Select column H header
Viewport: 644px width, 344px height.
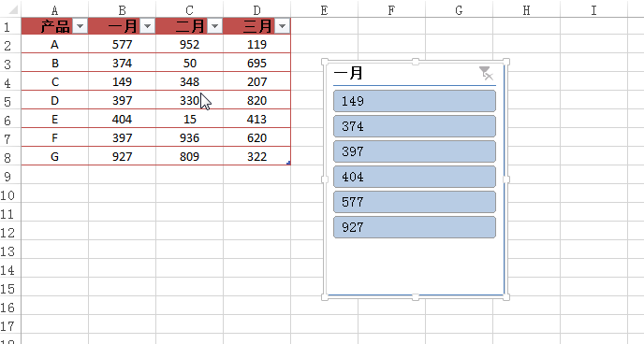tap(526, 10)
